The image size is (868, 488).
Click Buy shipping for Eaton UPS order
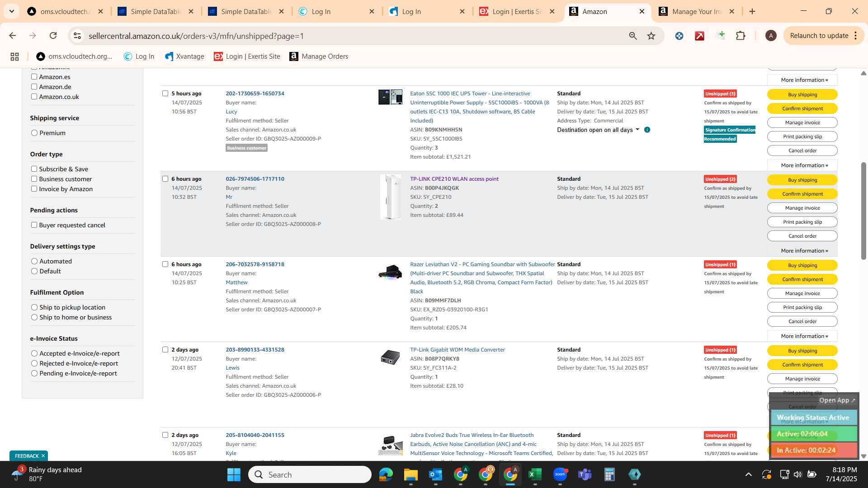pos(802,94)
